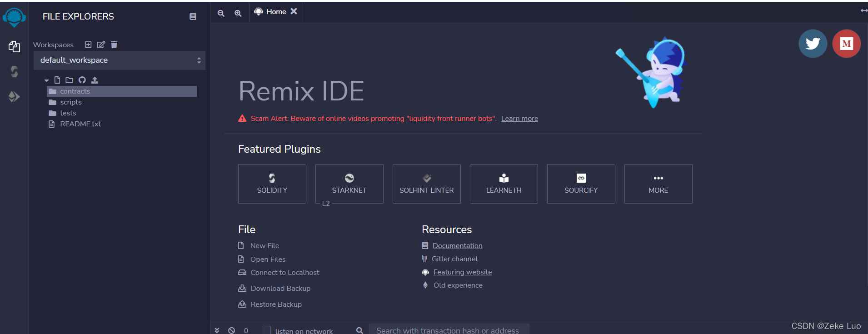Follow the scam alert Learn more link
The height and width of the screenshot is (334, 868).
coord(519,119)
